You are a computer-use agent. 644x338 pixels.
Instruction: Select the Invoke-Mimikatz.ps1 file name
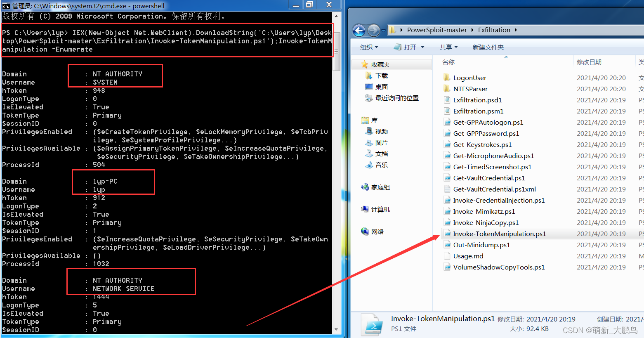tap(484, 211)
